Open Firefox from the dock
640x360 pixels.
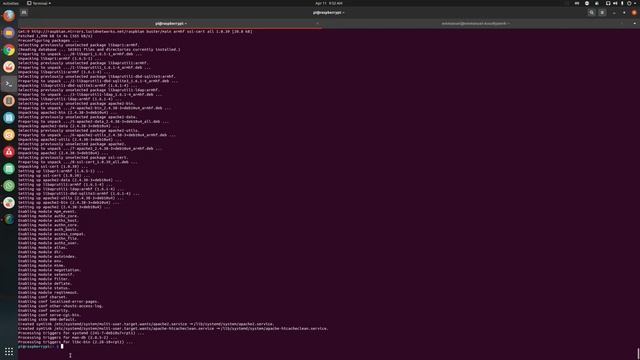9,16
